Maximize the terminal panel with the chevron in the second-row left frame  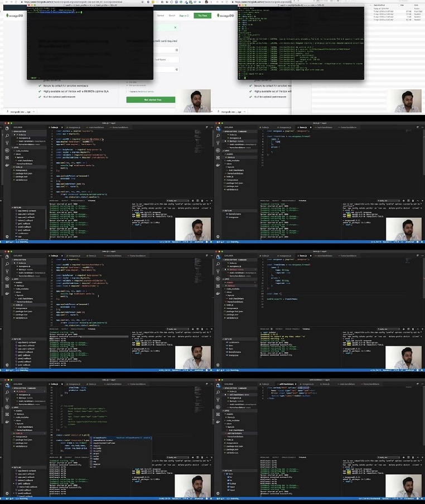(x=207, y=201)
